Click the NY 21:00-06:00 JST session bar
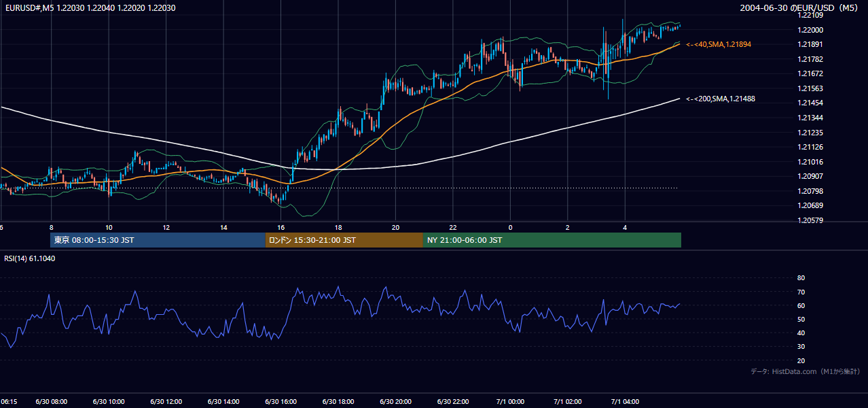Image resolution: width=868 pixels, height=408 pixels. tap(552, 240)
